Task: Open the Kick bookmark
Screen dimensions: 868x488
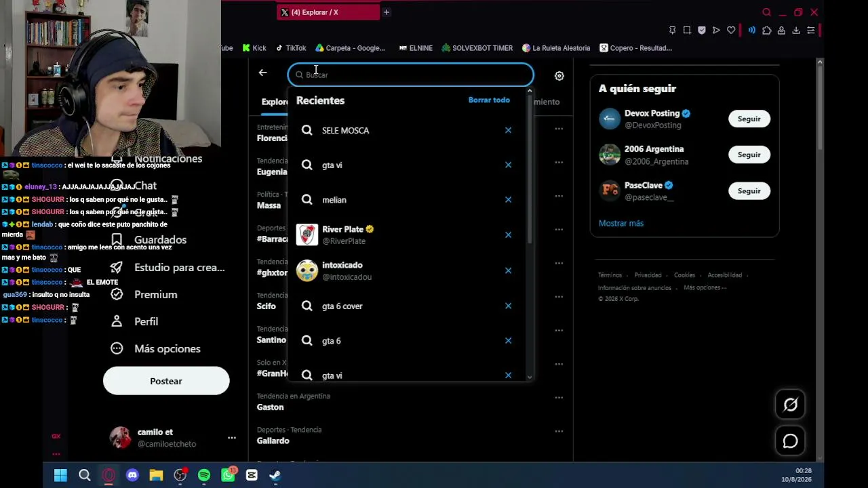Action: 254,48
